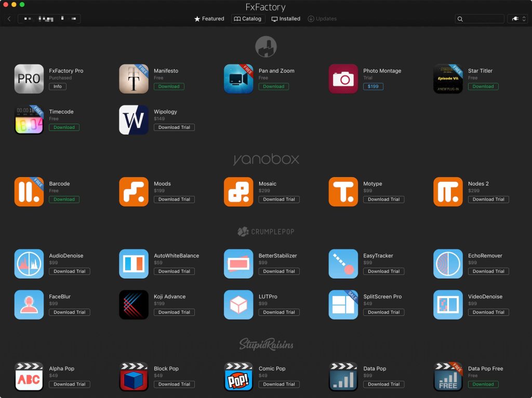
Task: Open the LUTPro cube icon
Action: tap(238, 304)
